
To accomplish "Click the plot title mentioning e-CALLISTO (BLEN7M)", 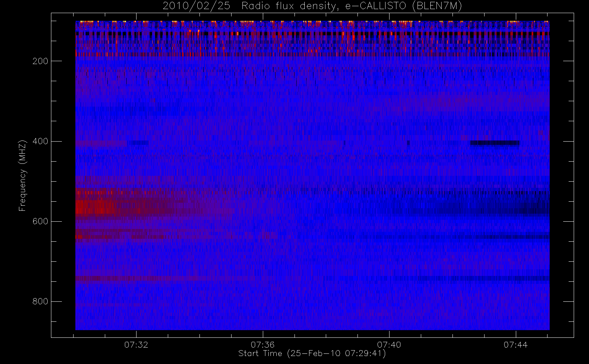I will 312,6.
